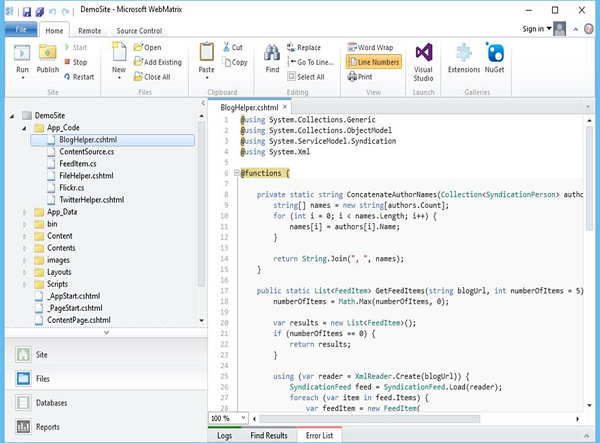Select the Databases workspace
This screenshot has height=443, width=600.
pos(52,403)
